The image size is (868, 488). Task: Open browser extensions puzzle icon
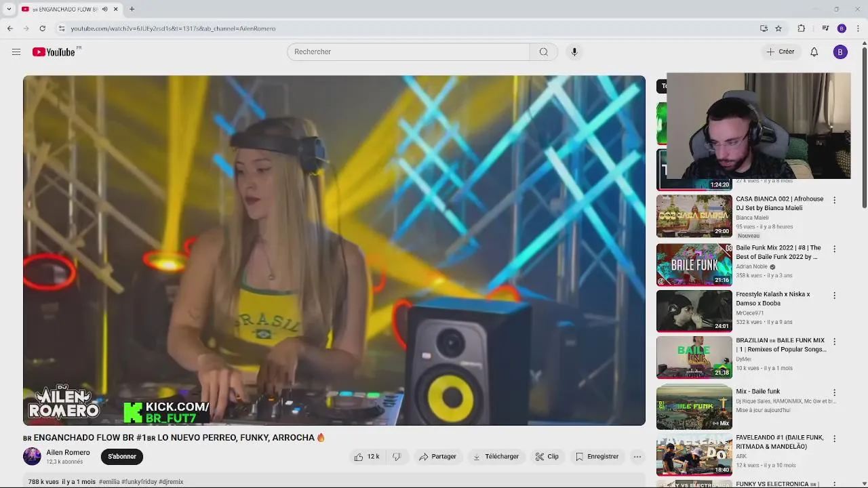(801, 28)
